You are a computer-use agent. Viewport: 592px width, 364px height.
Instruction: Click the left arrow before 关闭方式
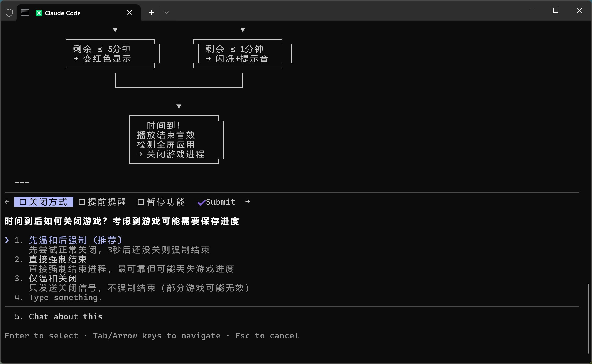click(x=7, y=202)
